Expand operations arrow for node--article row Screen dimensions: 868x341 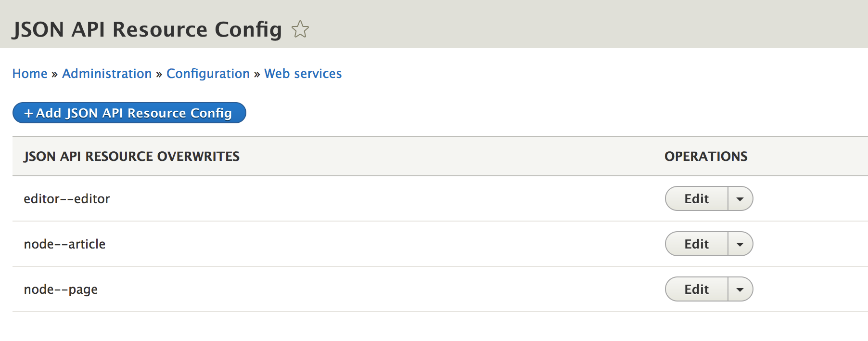(740, 244)
